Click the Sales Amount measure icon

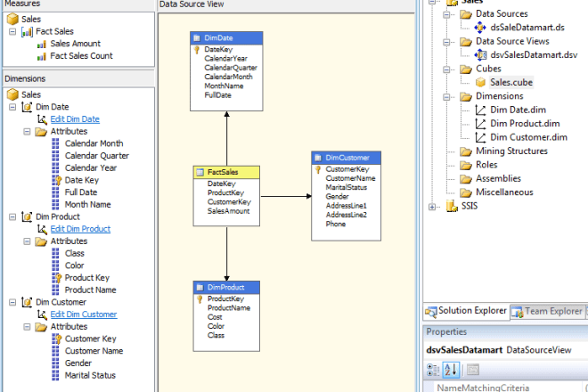(x=42, y=45)
